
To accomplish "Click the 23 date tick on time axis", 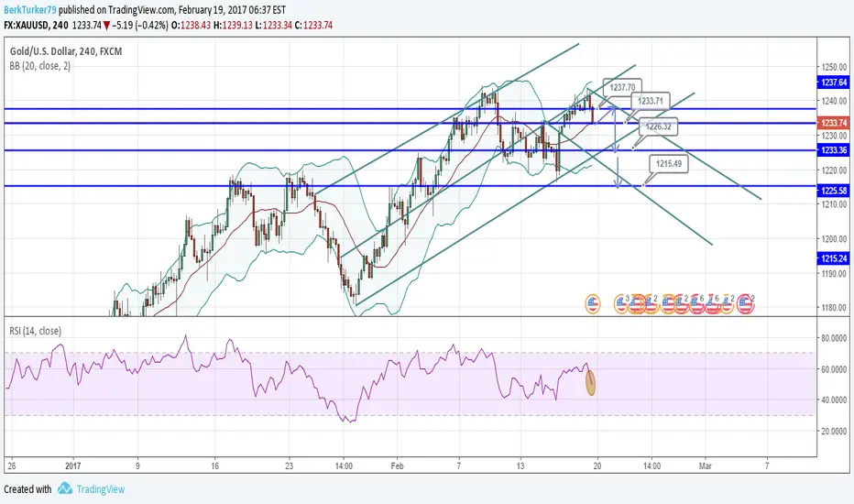I will (x=290, y=466).
